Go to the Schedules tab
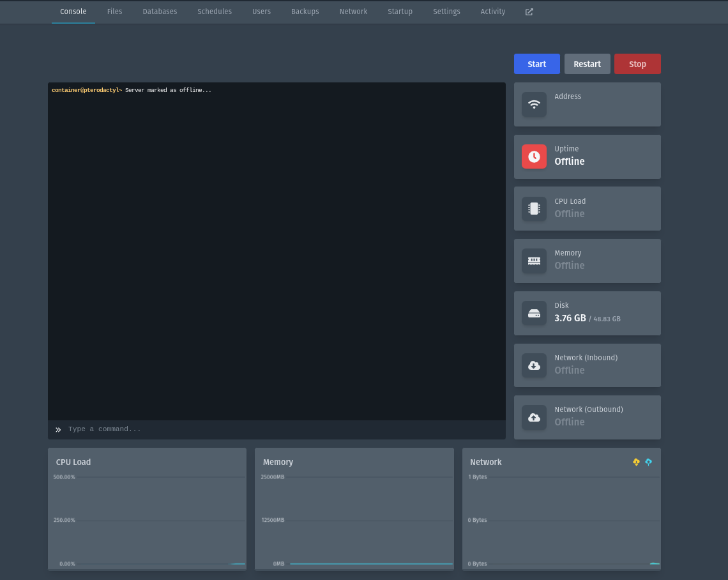Image resolution: width=728 pixels, height=580 pixels. coord(215,11)
